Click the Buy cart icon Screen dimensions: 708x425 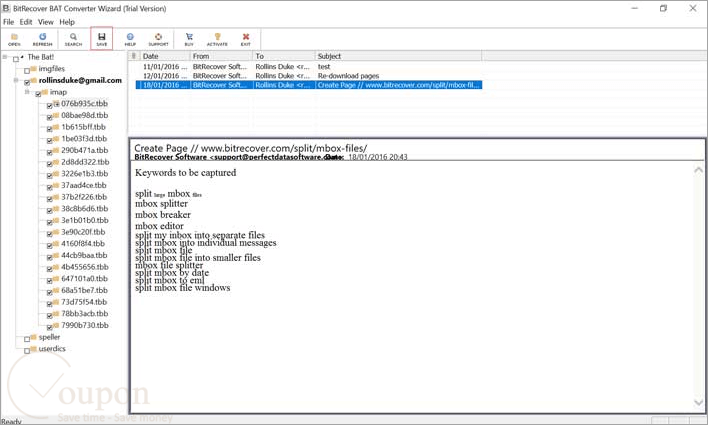tap(189, 39)
